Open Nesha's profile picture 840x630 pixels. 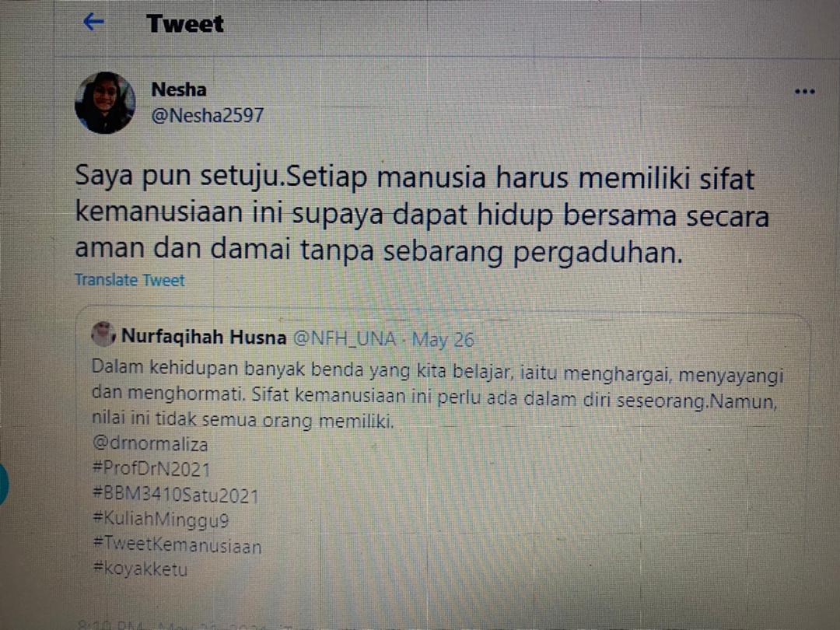tap(105, 103)
